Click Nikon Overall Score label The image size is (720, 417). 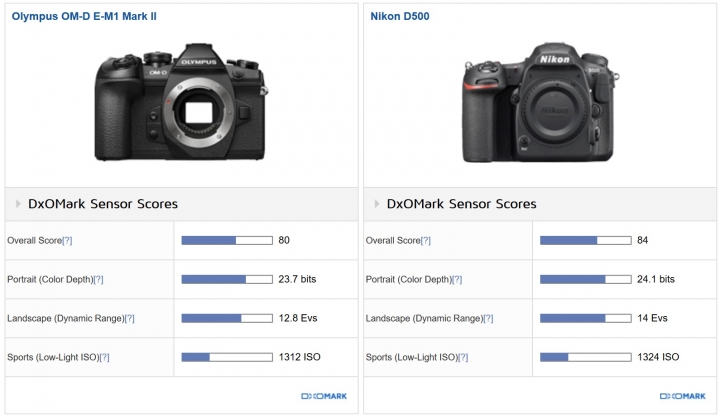[393, 241]
